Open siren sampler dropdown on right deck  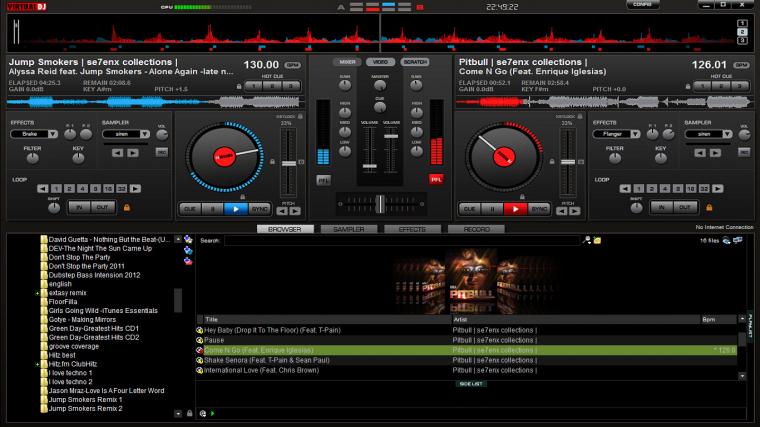pyautogui.click(x=727, y=134)
